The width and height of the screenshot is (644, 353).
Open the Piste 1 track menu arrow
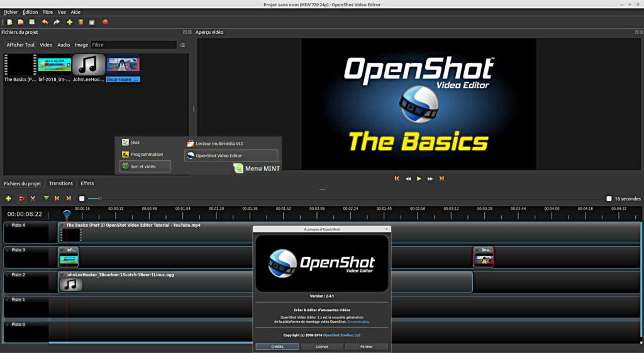[8, 300]
